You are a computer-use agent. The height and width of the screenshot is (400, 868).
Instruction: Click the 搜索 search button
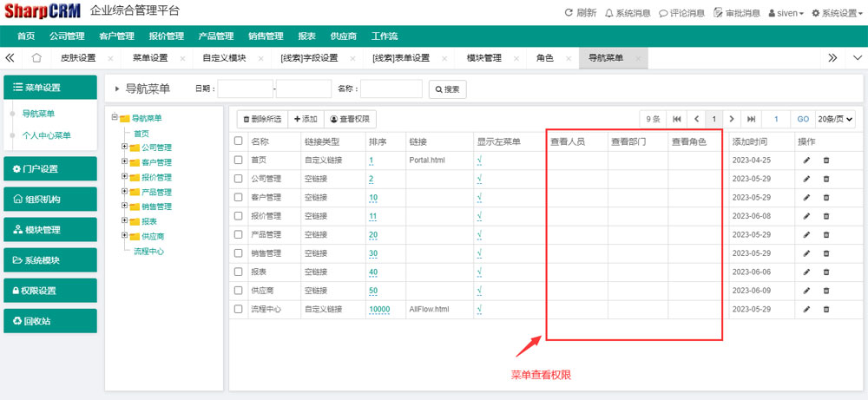pyautogui.click(x=448, y=89)
